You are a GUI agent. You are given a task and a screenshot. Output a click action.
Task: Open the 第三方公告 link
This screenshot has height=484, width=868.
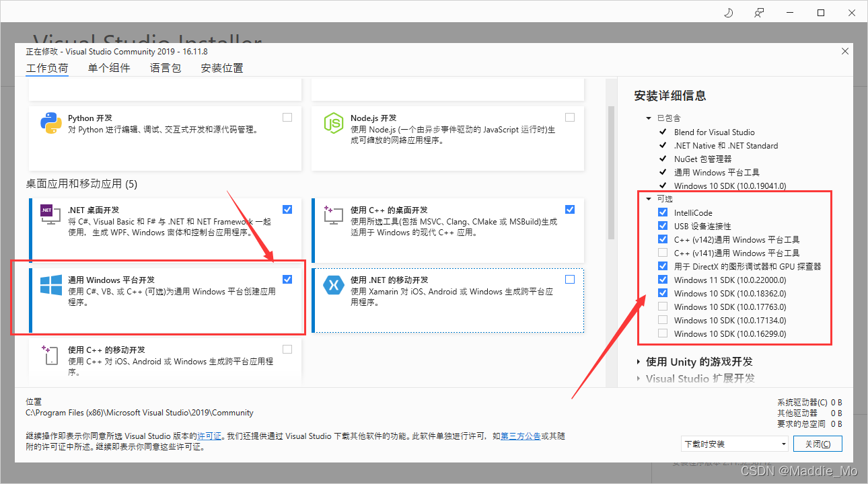coord(521,436)
